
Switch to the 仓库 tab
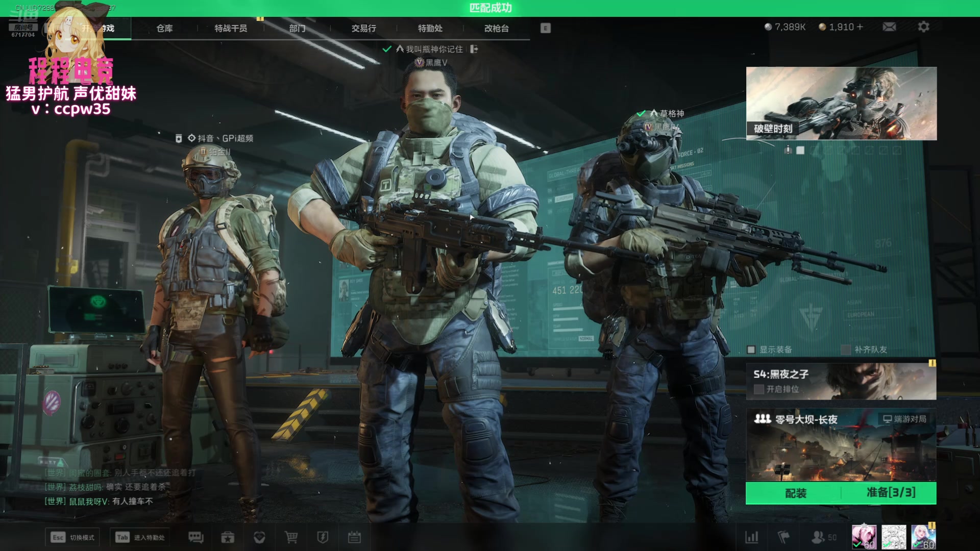click(164, 28)
